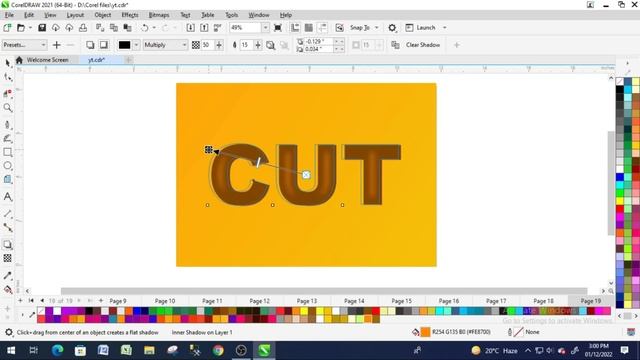Select the Ellipse tool

[7, 166]
